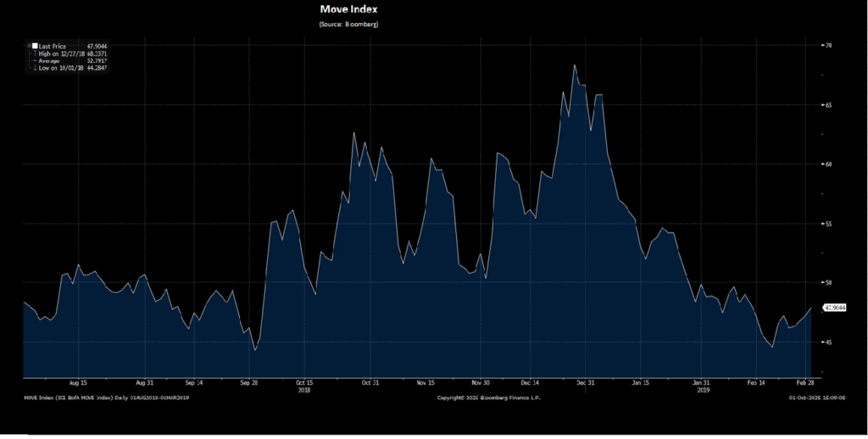Screen dimensions: 868x439
Task: Click the Bloomberg Finance L.P. copyright text
Action: pos(488,397)
